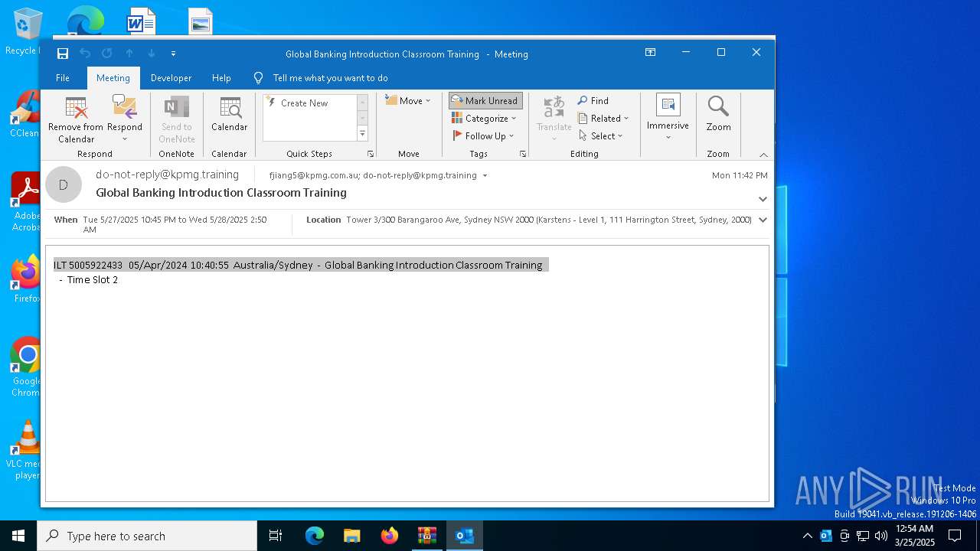Toggle Mark Unread
980x551 pixels.
[x=485, y=100]
